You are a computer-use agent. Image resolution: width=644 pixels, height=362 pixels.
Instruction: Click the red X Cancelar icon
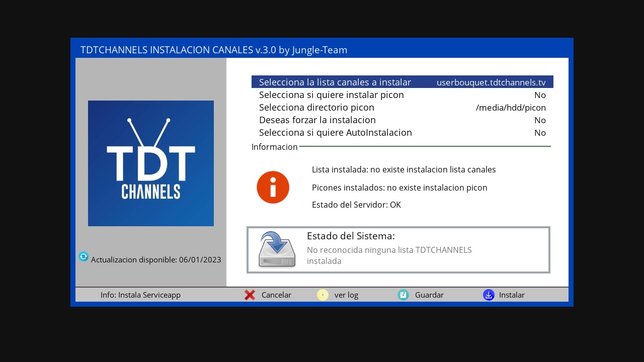[x=250, y=295]
